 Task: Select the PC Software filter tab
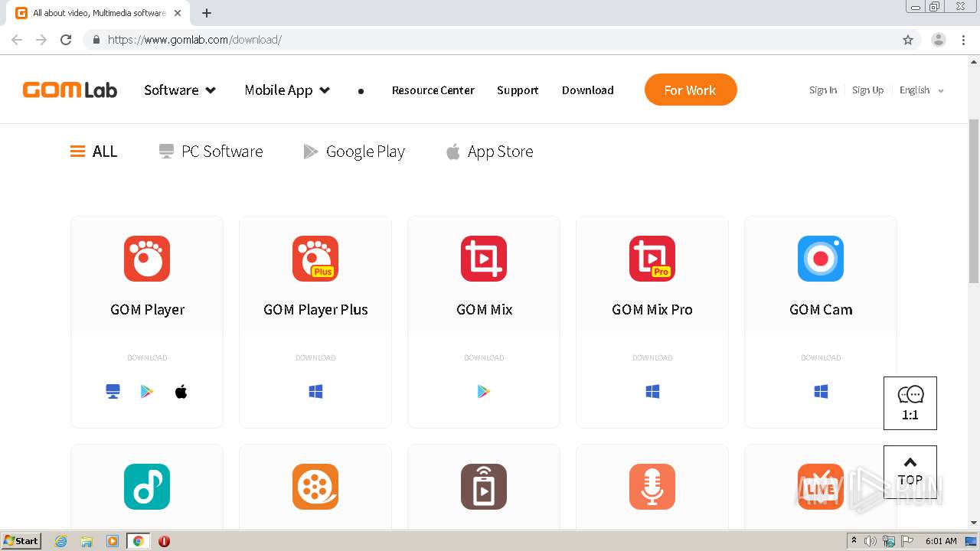(x=211, y=152)
